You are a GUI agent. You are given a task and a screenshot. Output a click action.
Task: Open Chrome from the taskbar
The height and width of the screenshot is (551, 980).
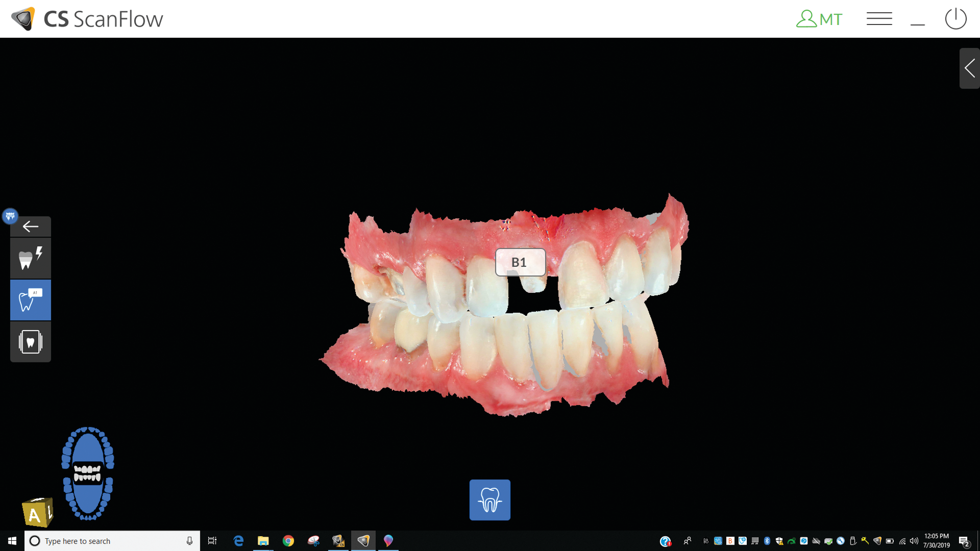click(288, 541)
